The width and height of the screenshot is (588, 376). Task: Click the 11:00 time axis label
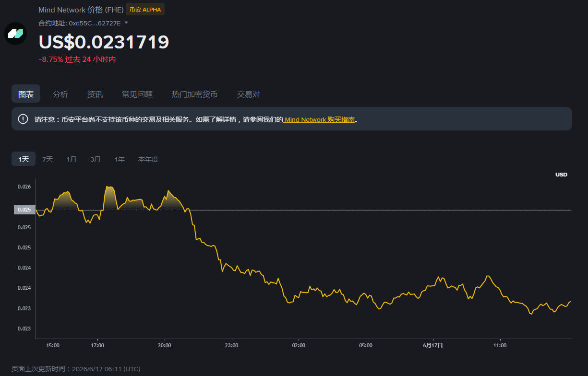[500, 345]
